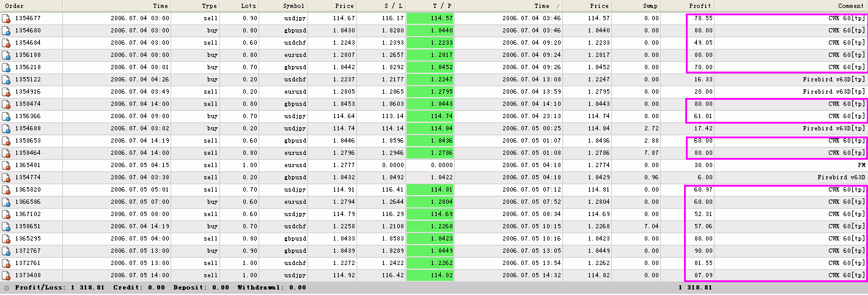Click the green T/P cell 1.2268

tap(430, 226)
